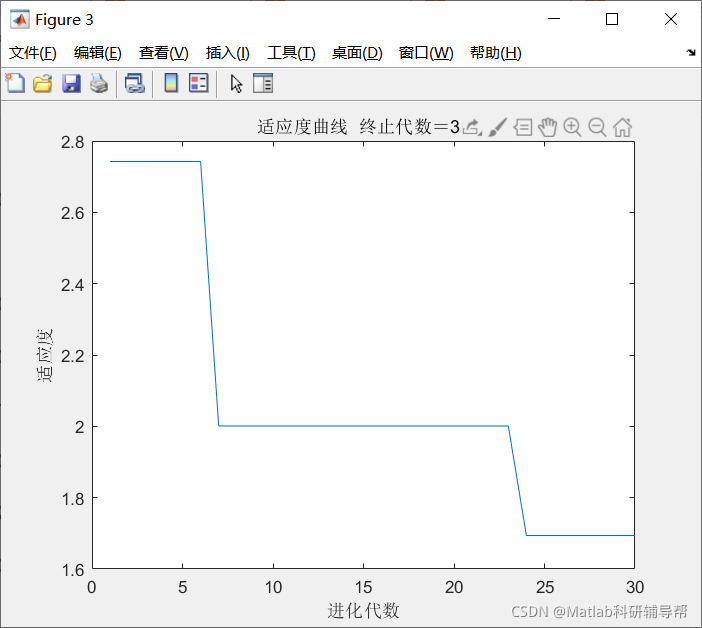Click the x-axis tick label 25

544,587
